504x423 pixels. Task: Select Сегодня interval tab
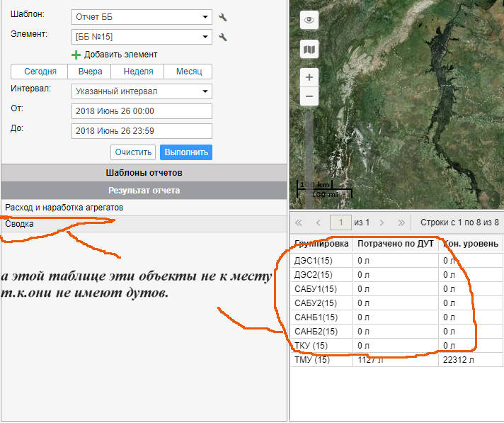[x=40, y=72]
